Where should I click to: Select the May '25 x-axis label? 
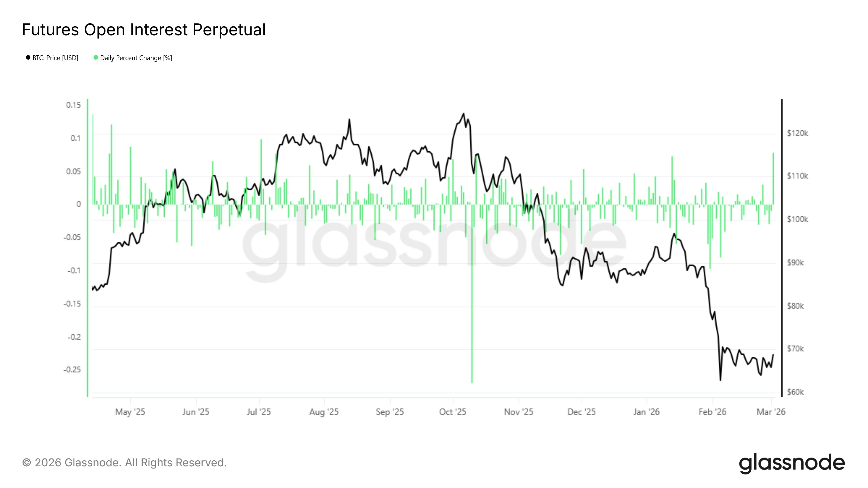[130, 412]
